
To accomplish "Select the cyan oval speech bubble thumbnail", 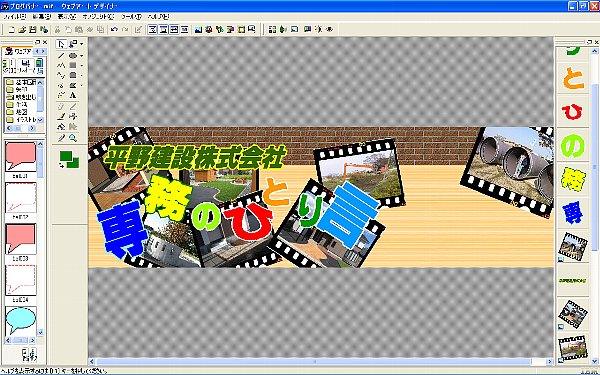I will tap(21, 320).
